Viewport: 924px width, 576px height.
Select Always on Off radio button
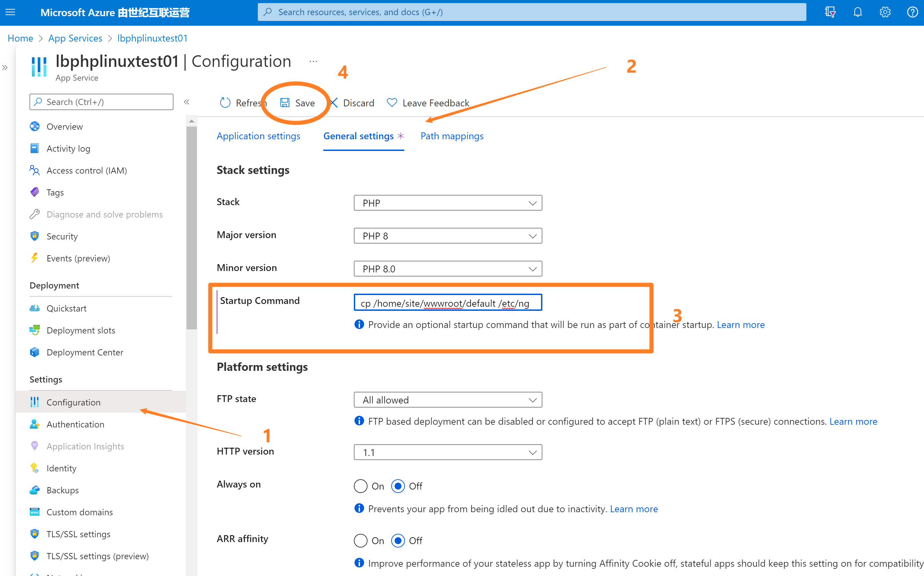coord(398,486)
